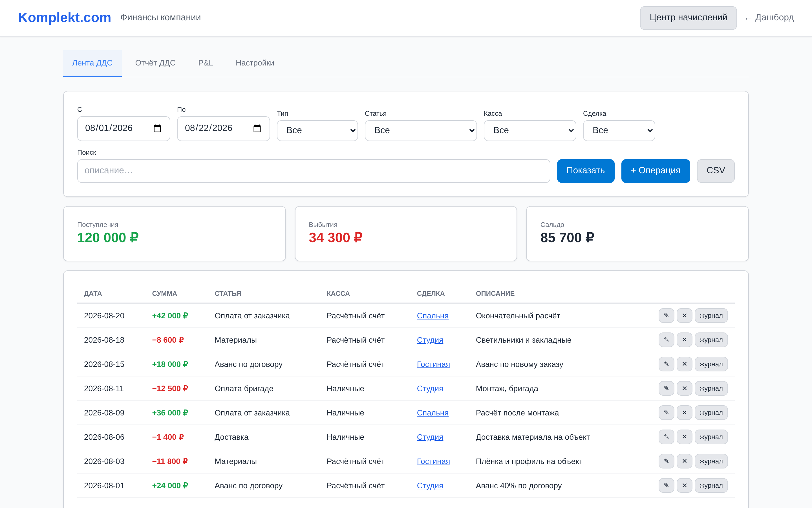Click the Показать button
Screen dimensions: 812x508
(586, 171)
